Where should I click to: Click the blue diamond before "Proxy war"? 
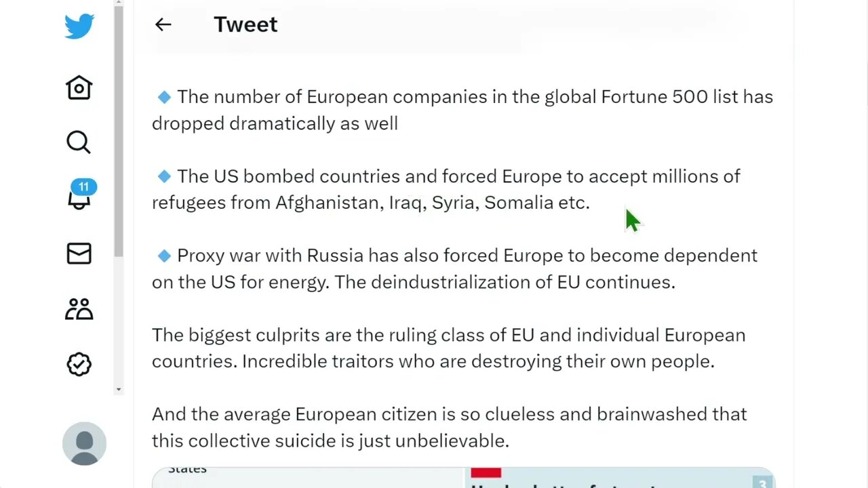(164, 256)
